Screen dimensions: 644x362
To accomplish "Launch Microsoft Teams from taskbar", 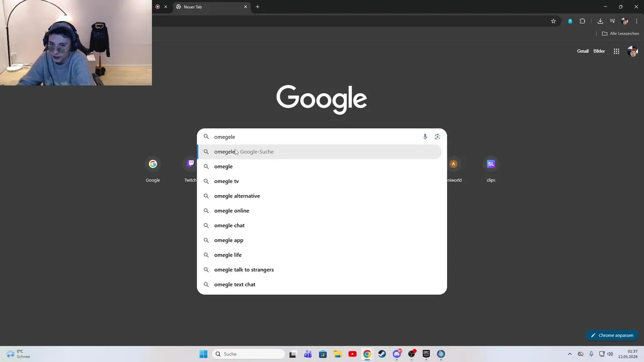I will tap(308, 354).
